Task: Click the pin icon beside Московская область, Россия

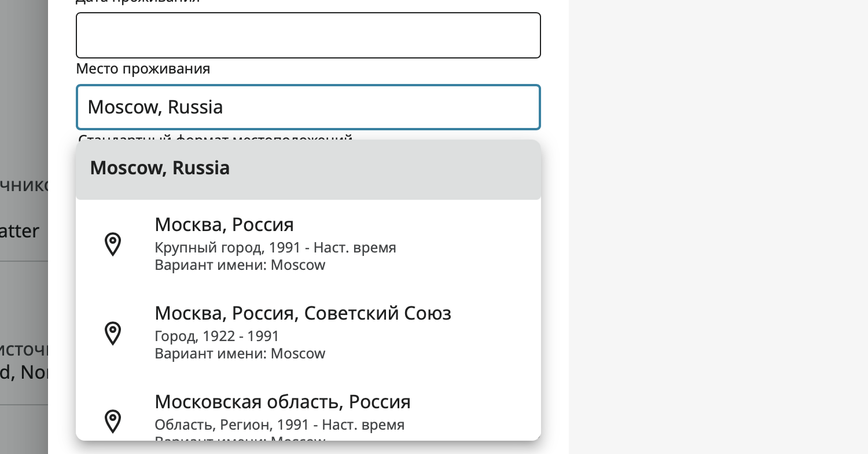Action: (112, 422)
